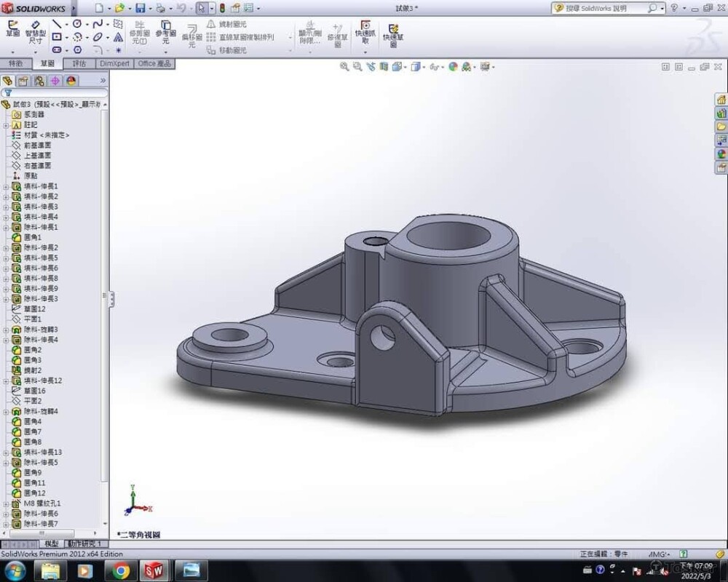Open the ConfigurationManager panel tab

[39, 81]
